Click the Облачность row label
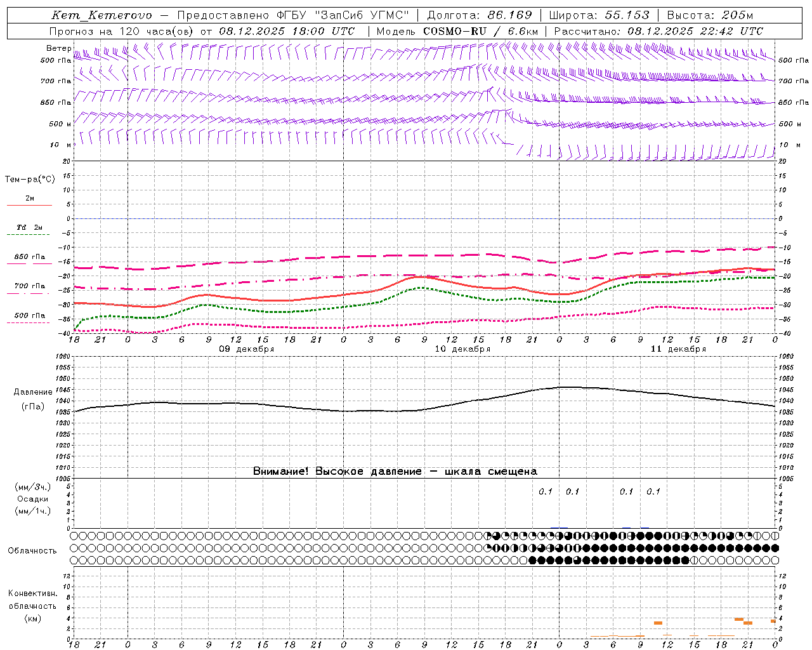This screenshot has height=650, width=812. click(32, 551)
